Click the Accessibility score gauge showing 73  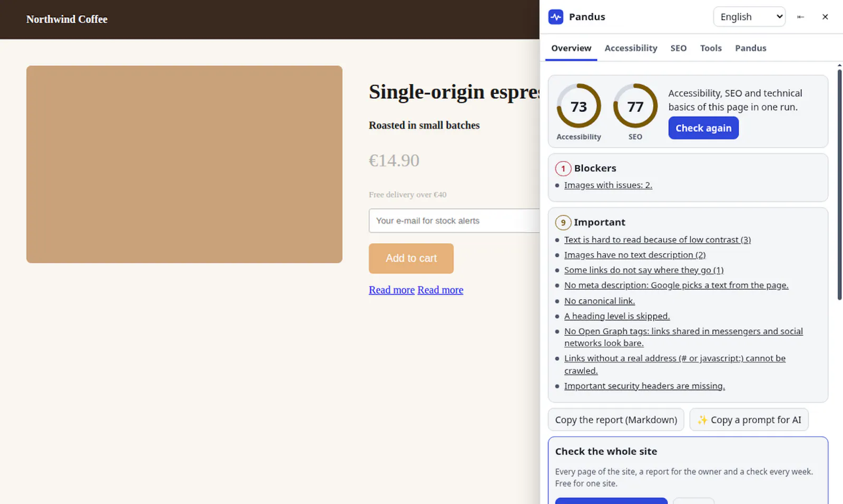click(579, 106)
